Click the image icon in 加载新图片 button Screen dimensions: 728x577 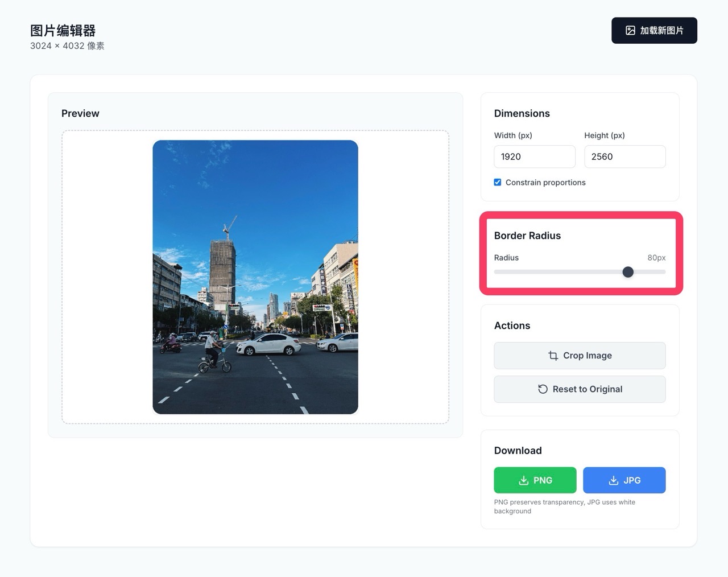(630, 31)
